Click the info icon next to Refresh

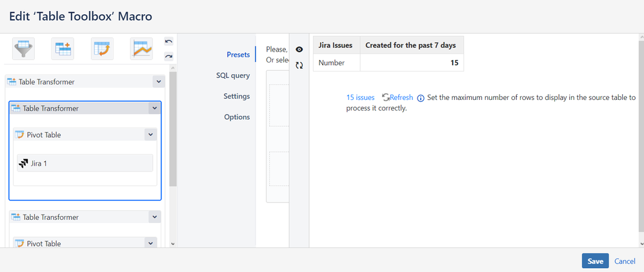(421, 98)
